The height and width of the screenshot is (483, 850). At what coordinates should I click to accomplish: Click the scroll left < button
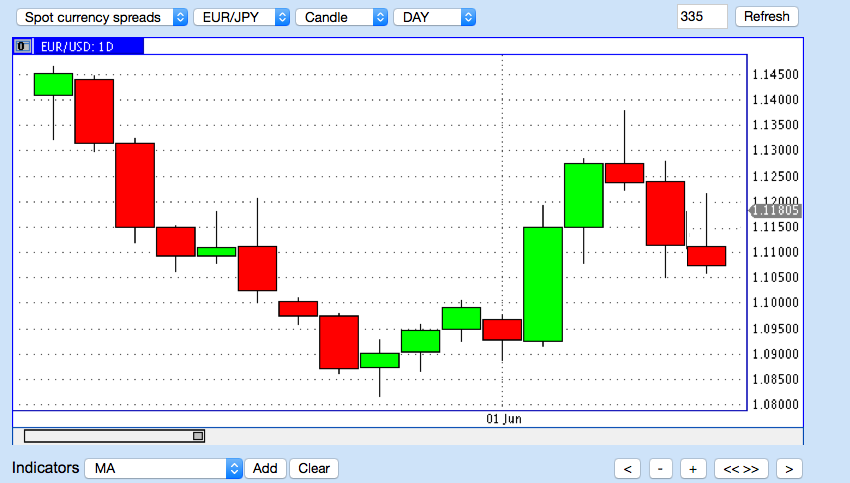pyautogui.click(x=627, y=469)
